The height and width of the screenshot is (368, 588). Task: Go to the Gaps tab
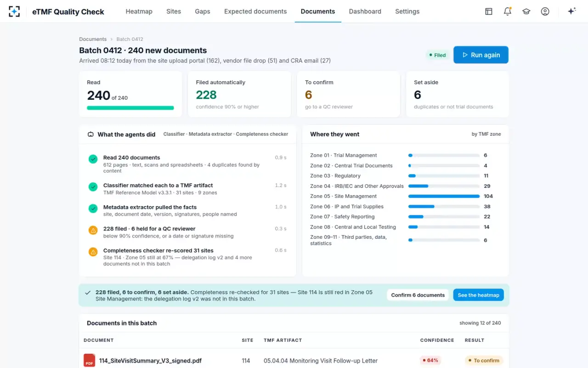203,11
